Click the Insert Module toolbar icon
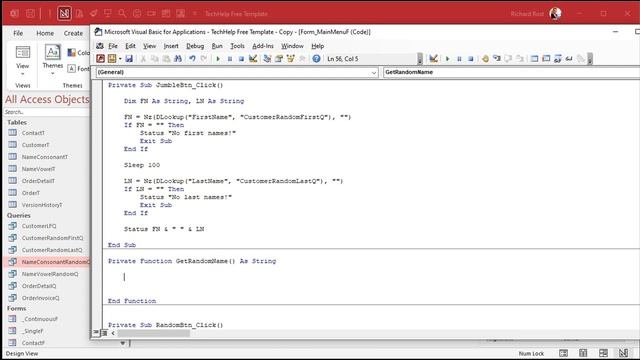 point(111,59)
